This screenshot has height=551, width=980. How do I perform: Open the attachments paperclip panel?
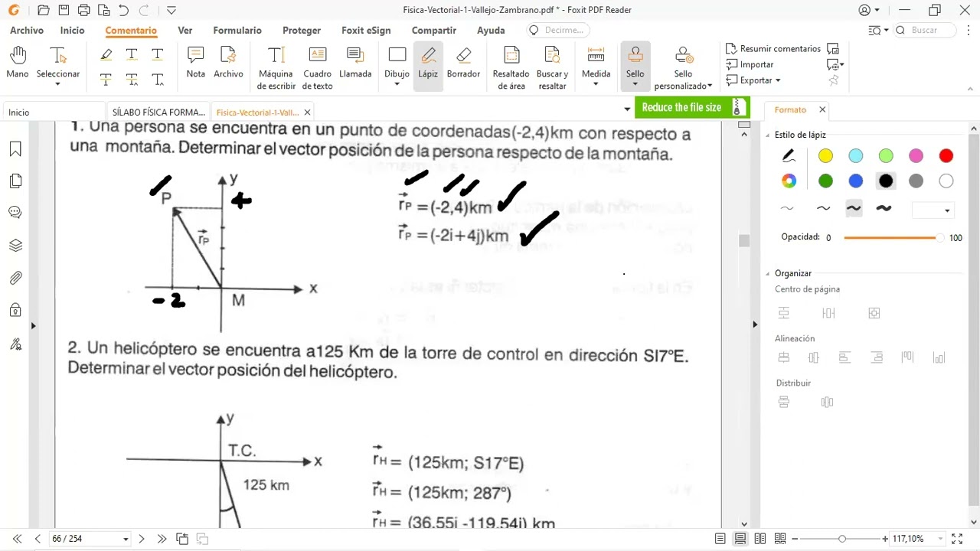coord(15,278)
